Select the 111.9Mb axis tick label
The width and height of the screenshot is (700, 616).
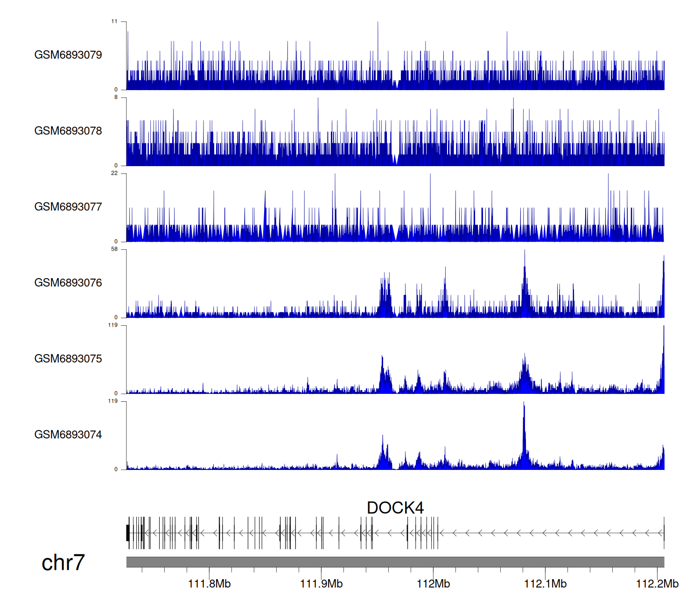click(x=321, y=584)
